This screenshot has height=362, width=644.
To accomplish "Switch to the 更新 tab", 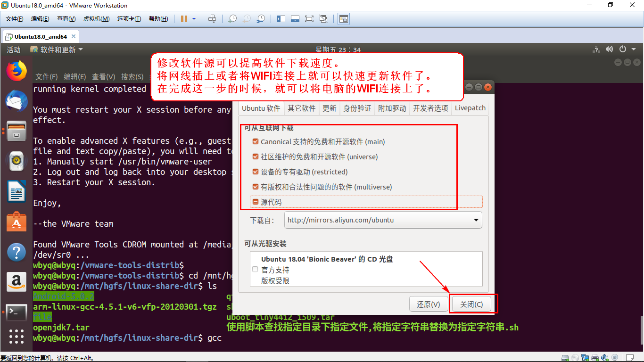I will [330, 108].
